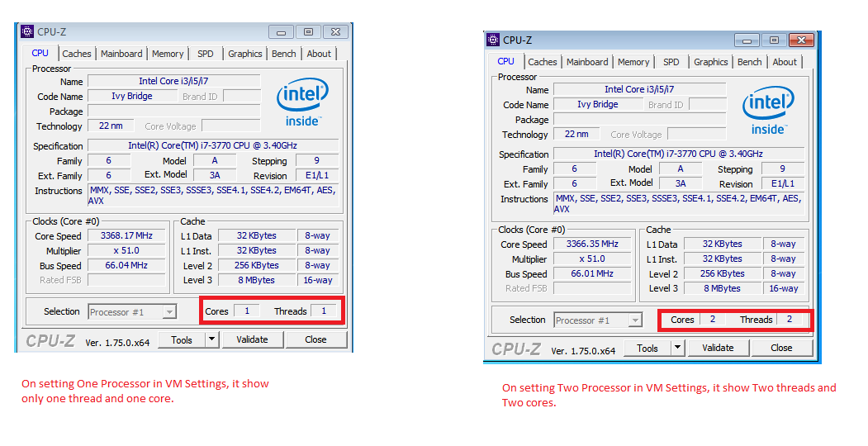The image size is (868, 446).
Task: Open Tools dropdown arrow in right window
Action: (x=677, y=348)
